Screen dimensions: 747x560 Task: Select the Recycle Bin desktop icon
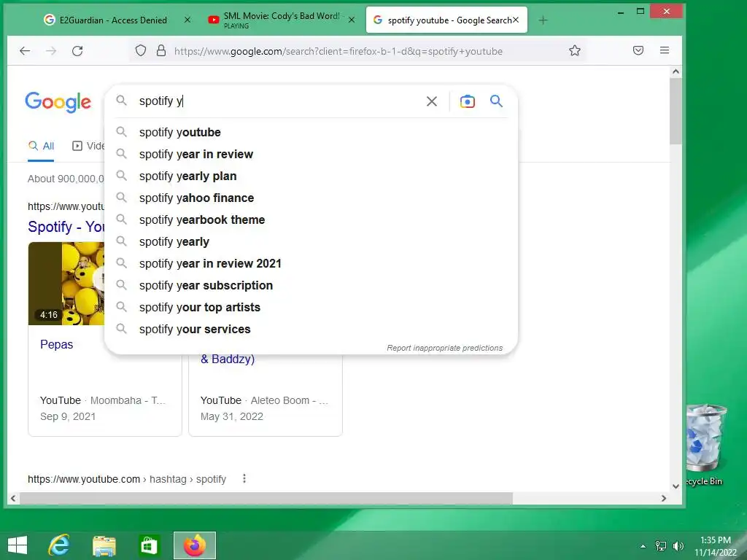click(x=706, y=445)
